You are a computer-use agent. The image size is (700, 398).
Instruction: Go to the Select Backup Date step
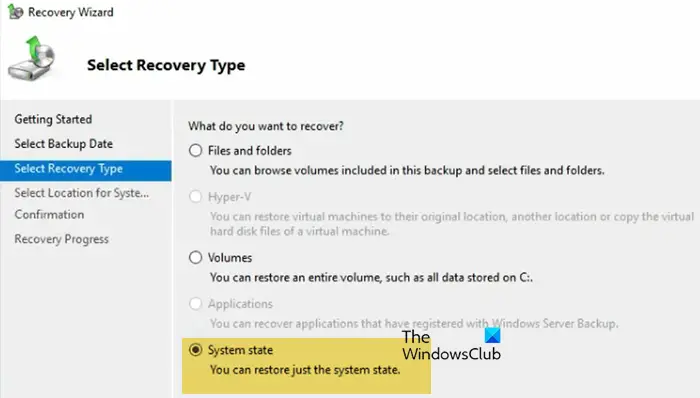tap(63, 144)
